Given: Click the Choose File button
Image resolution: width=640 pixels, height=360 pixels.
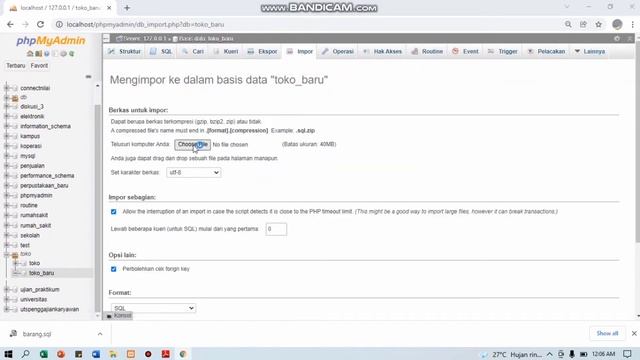Looking at the screenshot, I should pos(192,144).
